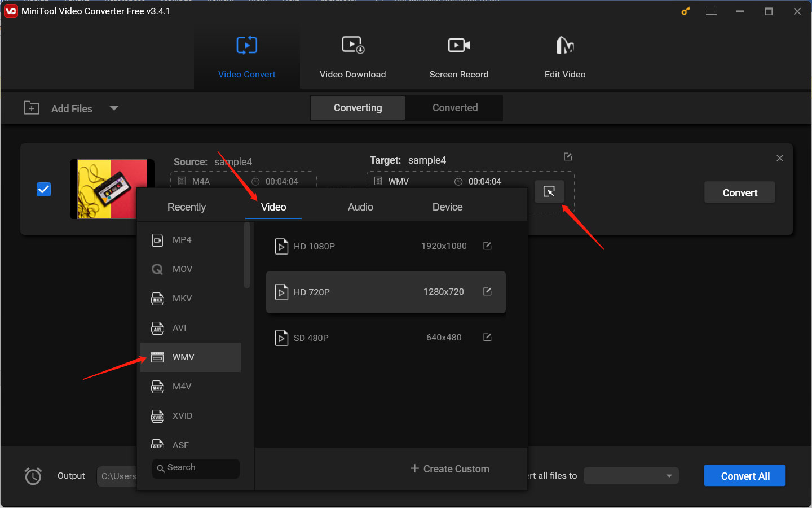Choose XVID format from the list

tap(191, 416)
